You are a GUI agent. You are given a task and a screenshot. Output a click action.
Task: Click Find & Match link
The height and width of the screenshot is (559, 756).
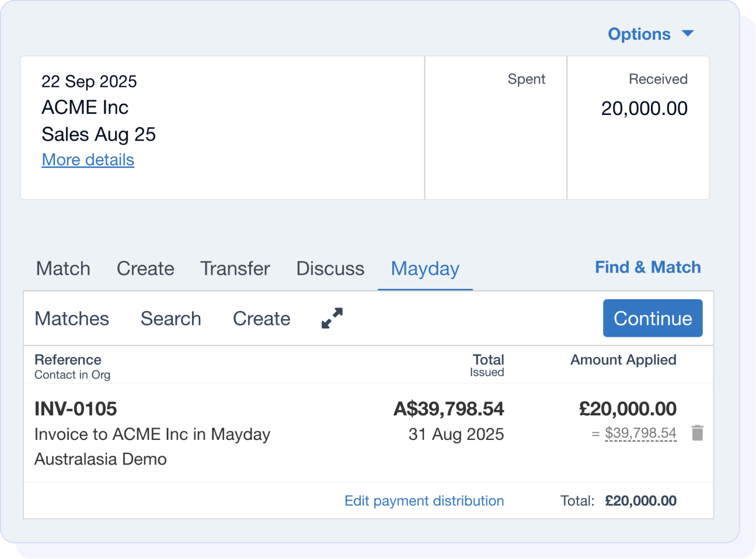648,267
